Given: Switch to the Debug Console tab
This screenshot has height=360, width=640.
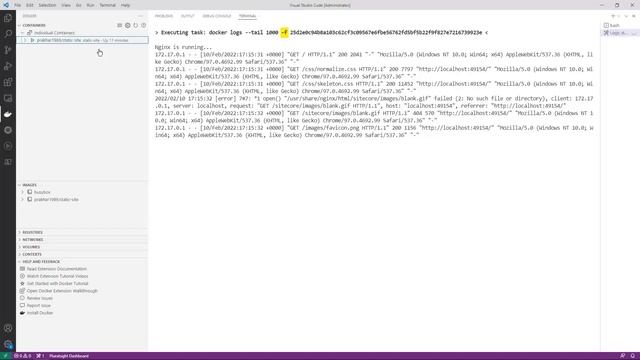Looking at the screenshot, I should [x=217, y=16].
